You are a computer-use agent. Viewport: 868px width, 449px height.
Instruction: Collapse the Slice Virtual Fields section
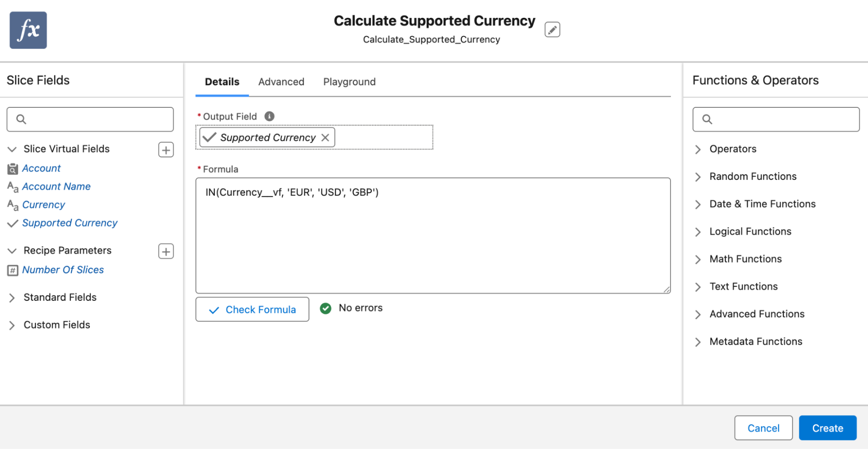[12, 149]
